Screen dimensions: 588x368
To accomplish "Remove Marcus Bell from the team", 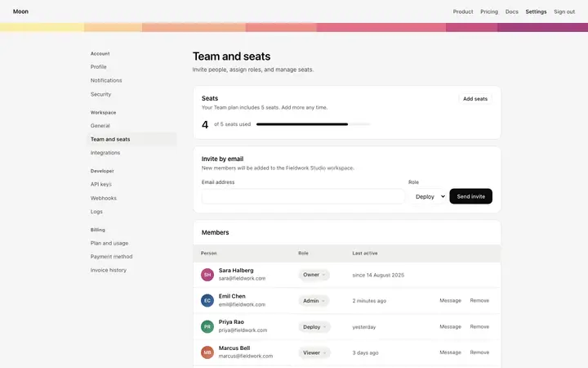I will [x=479, y=352].
